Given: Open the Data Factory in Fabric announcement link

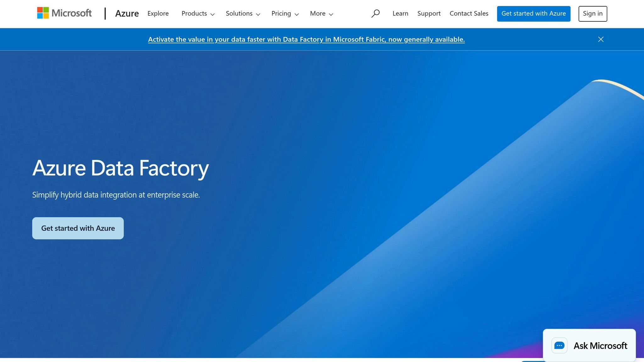Looking at the screenshot, I should point(306,39).
